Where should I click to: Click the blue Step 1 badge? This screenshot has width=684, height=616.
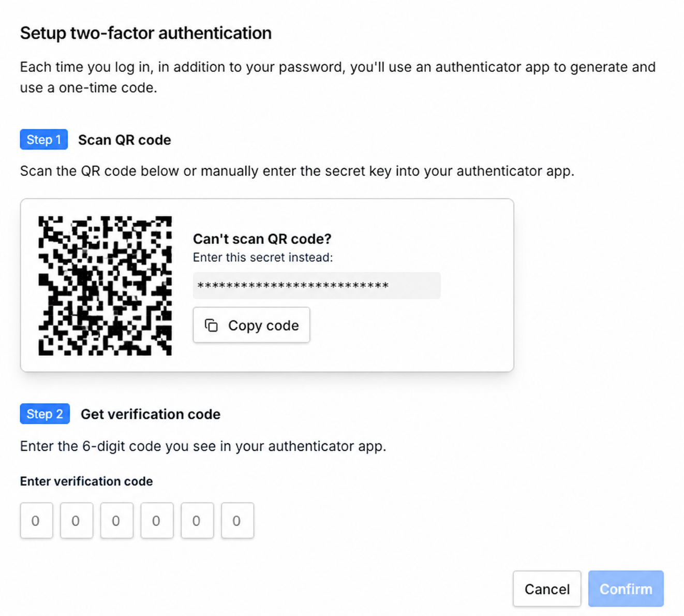coord(44,139)
